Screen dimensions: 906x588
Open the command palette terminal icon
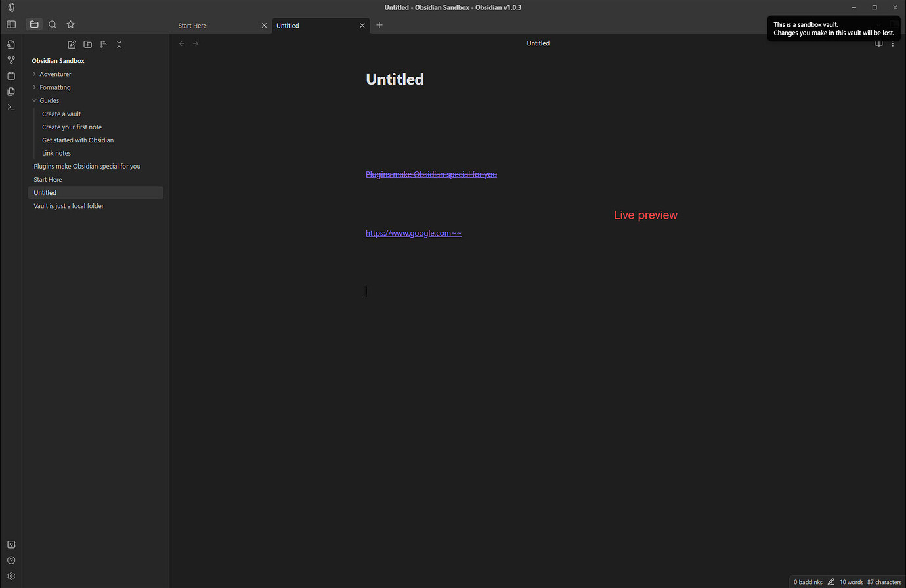(11, 107)
